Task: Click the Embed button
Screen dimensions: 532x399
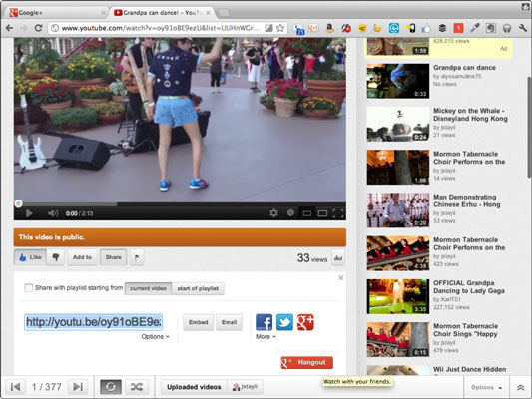Action: coord(199,322)
